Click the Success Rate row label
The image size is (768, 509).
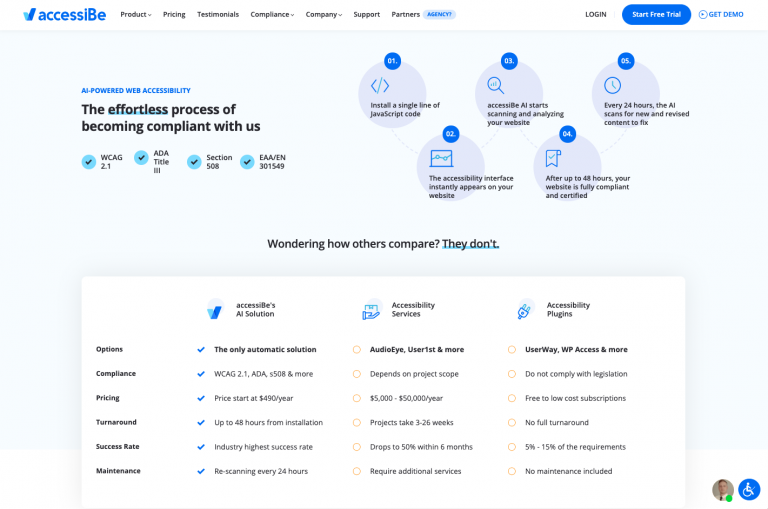[118, 446]
